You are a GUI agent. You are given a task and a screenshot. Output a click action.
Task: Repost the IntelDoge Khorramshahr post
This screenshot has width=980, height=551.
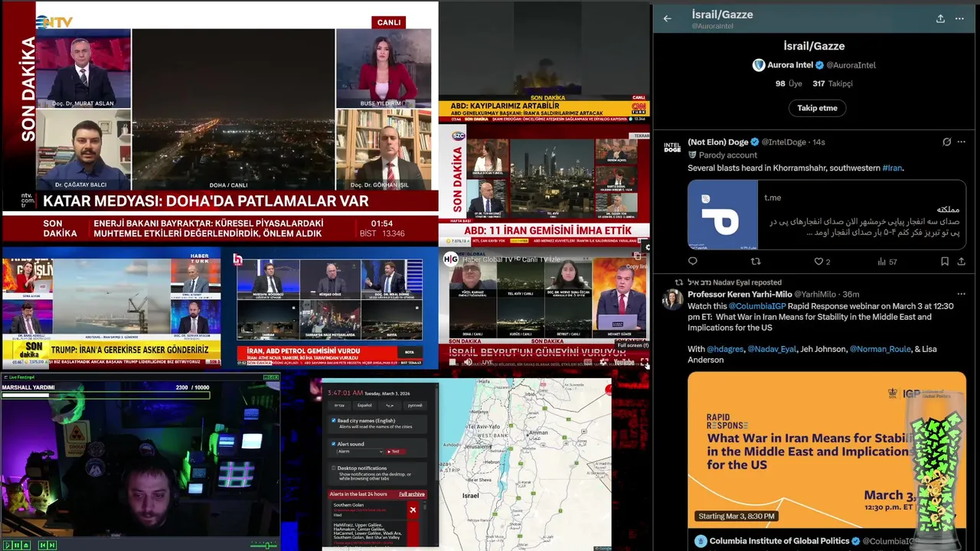(x=756, y=262)
